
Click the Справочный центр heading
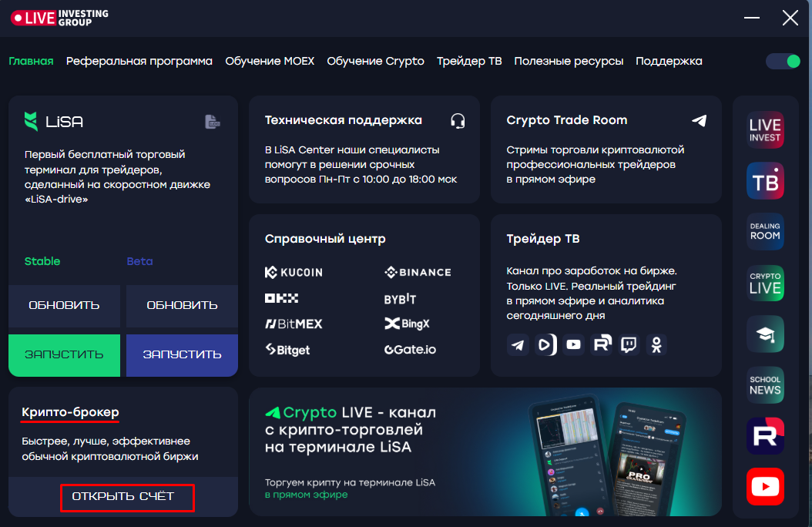[x=325, y=239]
